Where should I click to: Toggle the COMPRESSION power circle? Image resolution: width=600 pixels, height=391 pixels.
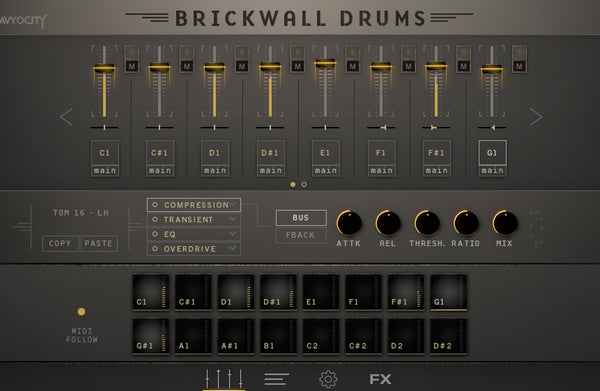click(155, 205)
